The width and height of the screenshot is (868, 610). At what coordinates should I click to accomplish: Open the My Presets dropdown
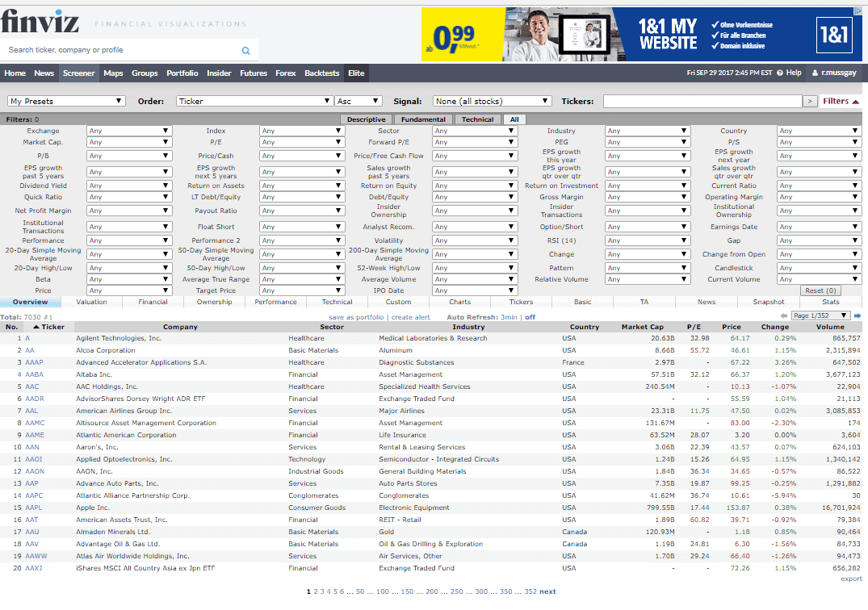[67, 102]
